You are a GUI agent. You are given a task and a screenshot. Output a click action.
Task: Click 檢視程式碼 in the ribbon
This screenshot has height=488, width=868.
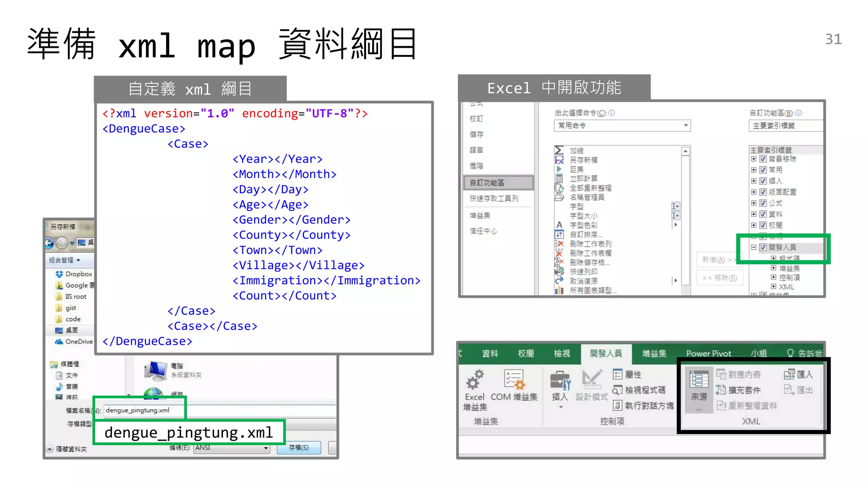[x=639, y=390]
